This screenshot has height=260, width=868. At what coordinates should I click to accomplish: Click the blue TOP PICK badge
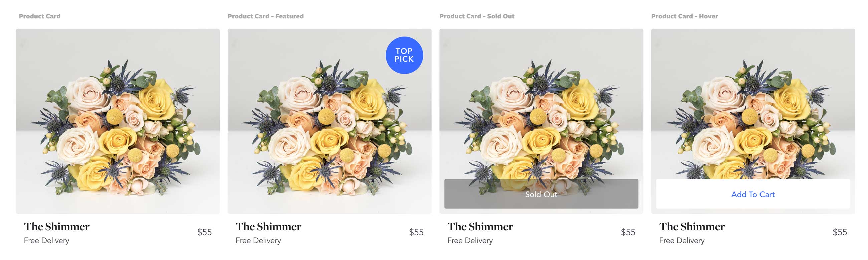click(x=404, y=55)
